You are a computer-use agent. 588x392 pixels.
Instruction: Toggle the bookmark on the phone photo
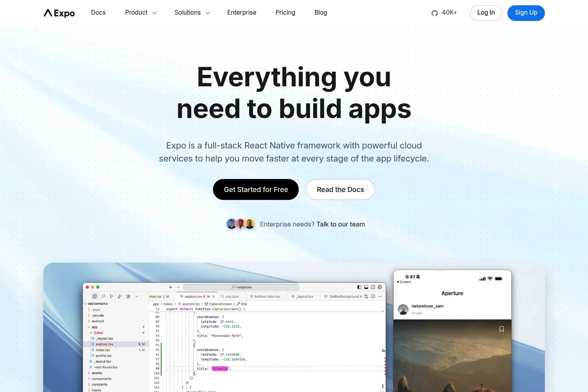pyautogui.click(x=502, y=329)
